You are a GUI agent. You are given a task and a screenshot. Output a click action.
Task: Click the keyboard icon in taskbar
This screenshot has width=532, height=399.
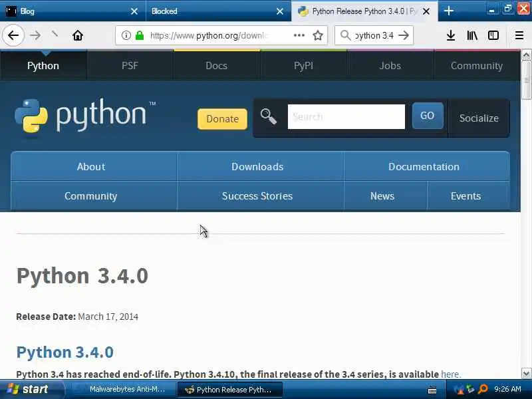click(432, 390)
